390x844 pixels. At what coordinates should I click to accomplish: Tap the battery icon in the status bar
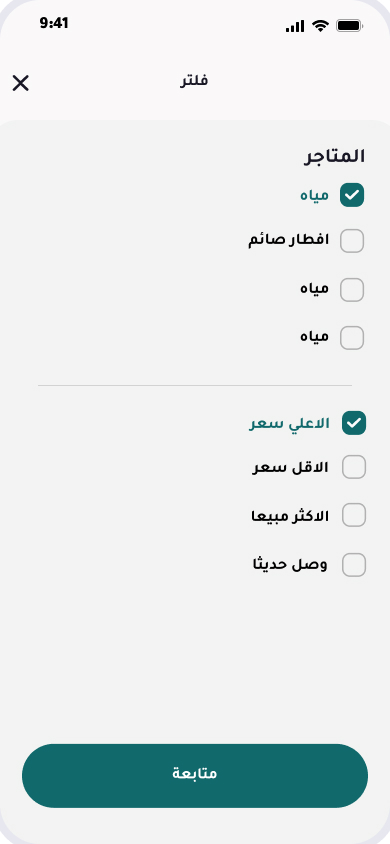[x=349, y=26]
